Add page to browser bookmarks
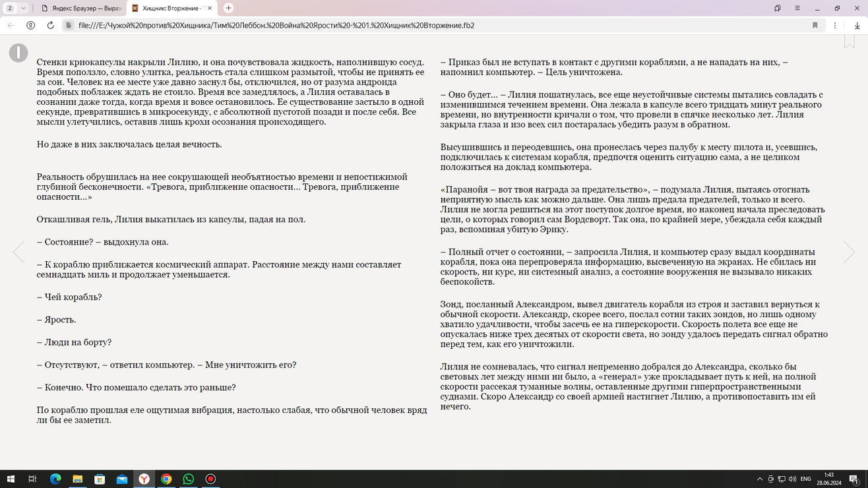The width and height of the screenshot is (868, 488). 815,25
